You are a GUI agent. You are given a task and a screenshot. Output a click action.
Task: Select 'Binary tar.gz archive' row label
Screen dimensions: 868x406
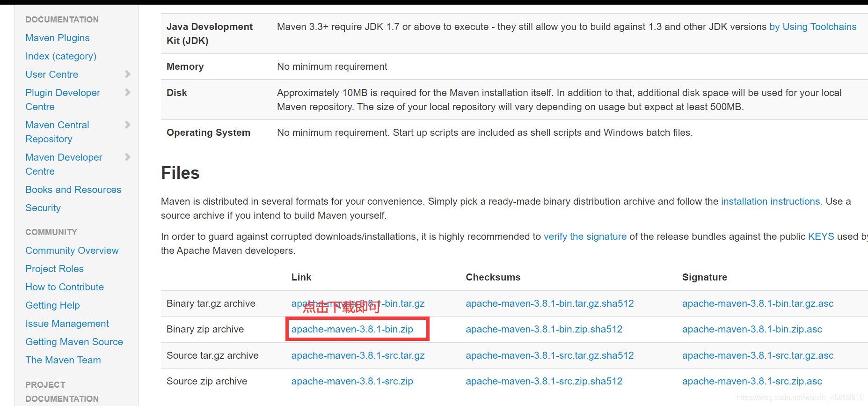(x=211, y=303)
